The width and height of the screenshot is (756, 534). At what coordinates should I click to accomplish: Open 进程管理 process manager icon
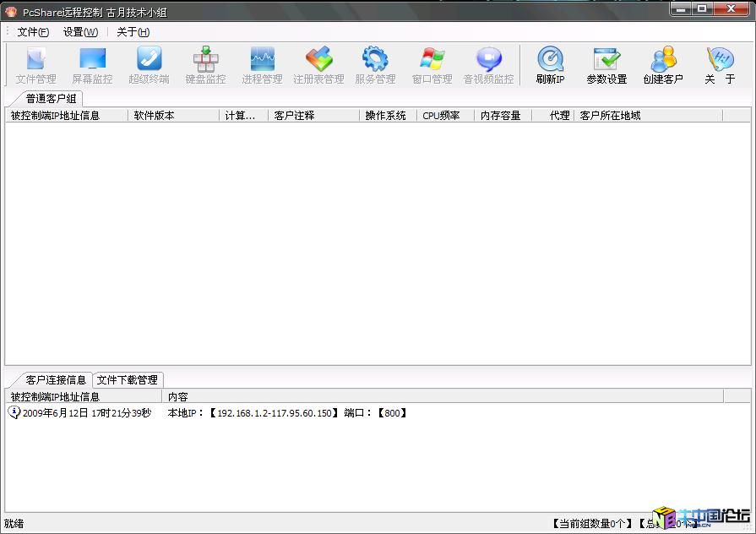(262, 66)
